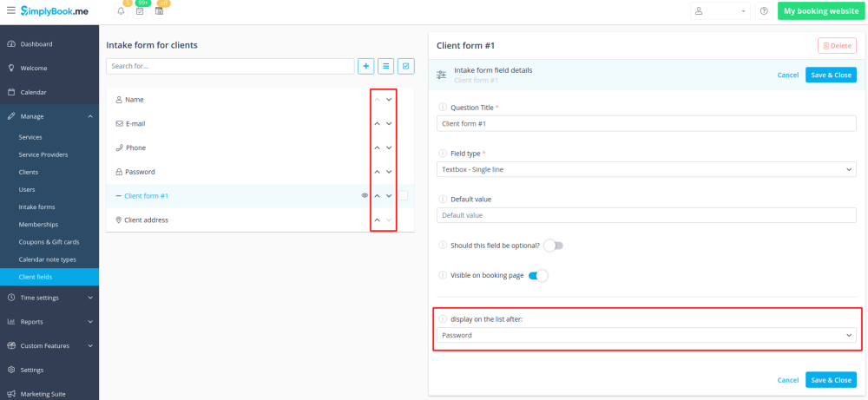Click the list view icon beside search
Screen dimensions: 868x400
(x=386, y=66)
